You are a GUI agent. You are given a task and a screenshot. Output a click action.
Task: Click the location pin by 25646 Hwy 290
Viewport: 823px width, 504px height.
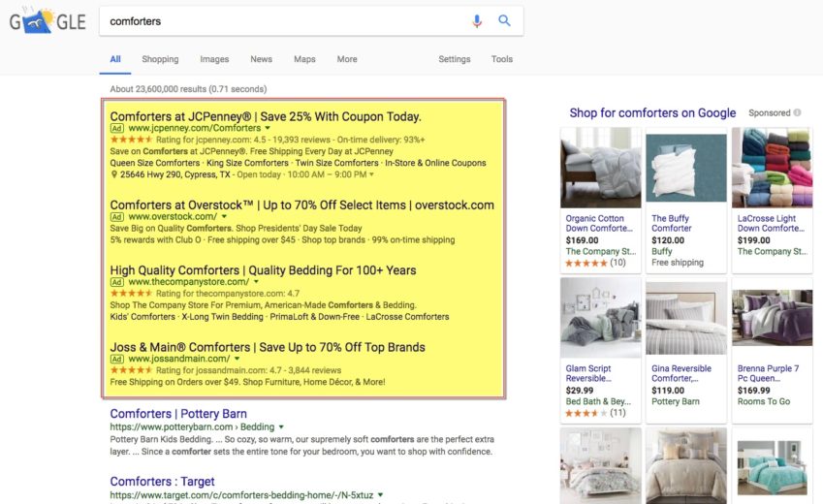(113, 174)
